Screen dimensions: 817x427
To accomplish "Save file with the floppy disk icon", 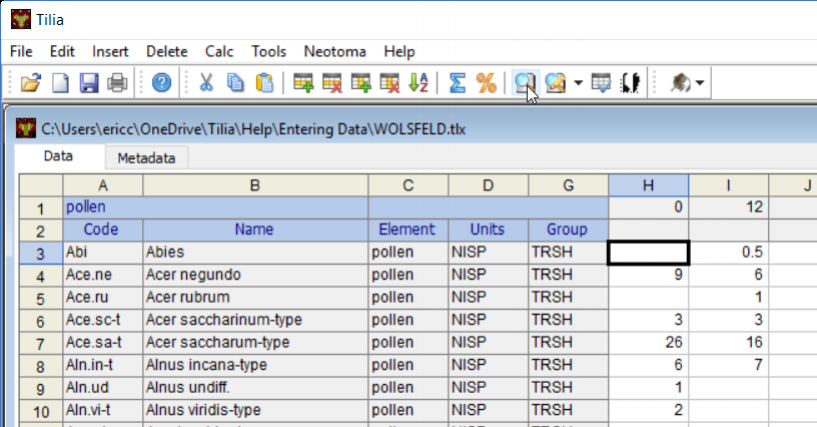I will 89,83.
